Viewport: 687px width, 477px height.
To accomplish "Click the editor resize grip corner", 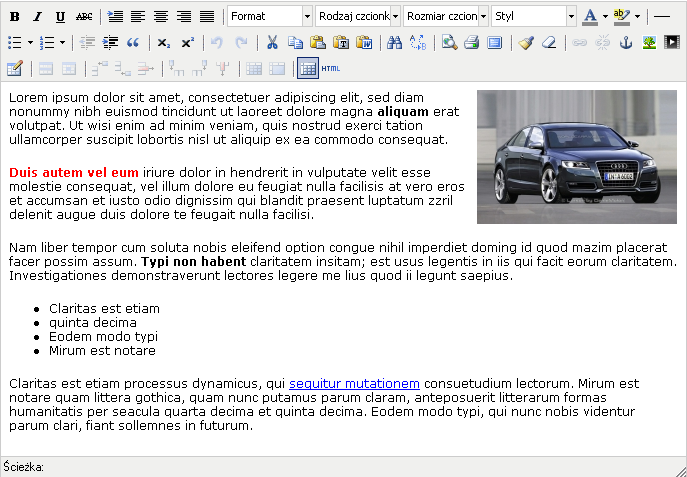I will (680, 470).
